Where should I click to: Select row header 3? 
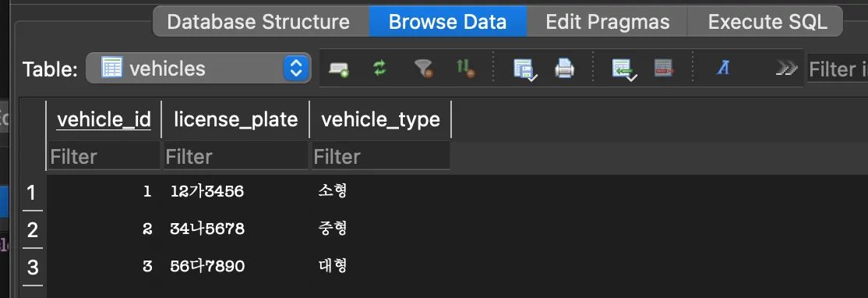(32, 267)
